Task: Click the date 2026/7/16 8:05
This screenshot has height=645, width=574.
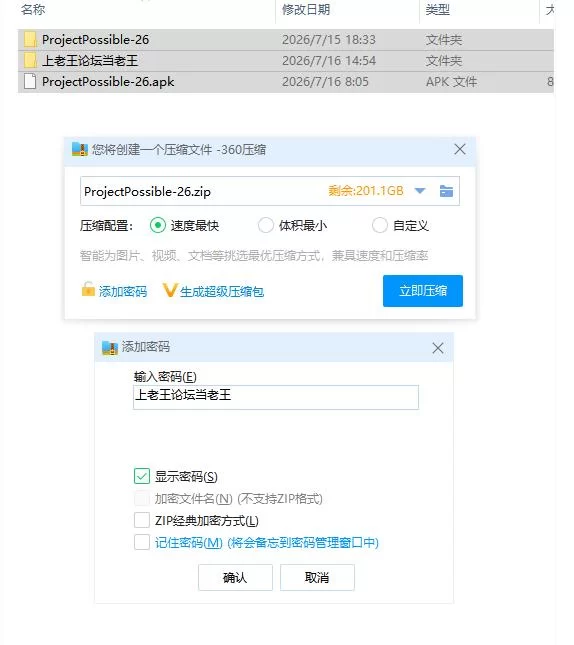Action: coord(325,81)
